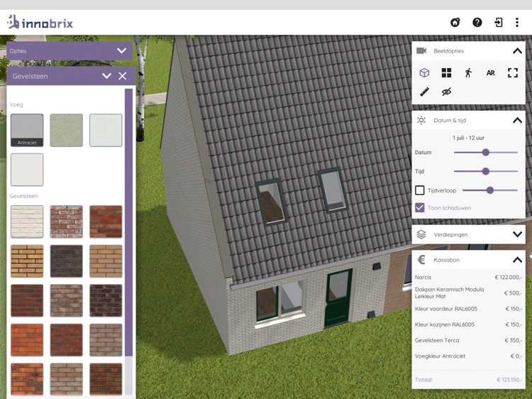
Task: Activate the walking person walk mode
Action: point(469,72)
